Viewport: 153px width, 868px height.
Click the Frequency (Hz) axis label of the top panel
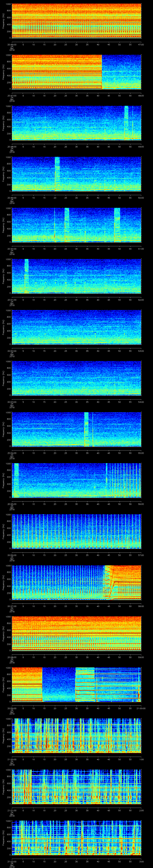3,21
